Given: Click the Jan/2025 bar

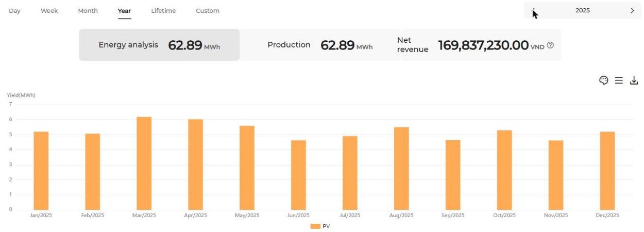Looking at the screenshot, I should point(41,171).
